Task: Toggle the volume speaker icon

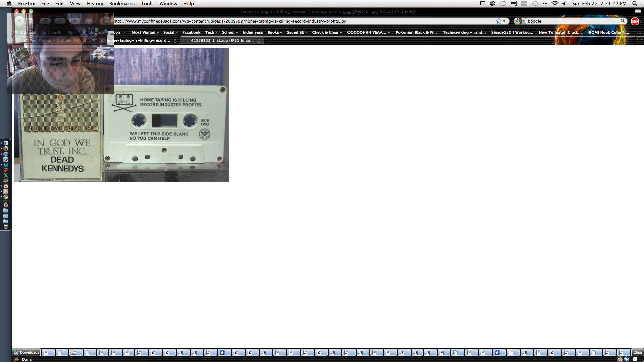Action: point(564,3)
